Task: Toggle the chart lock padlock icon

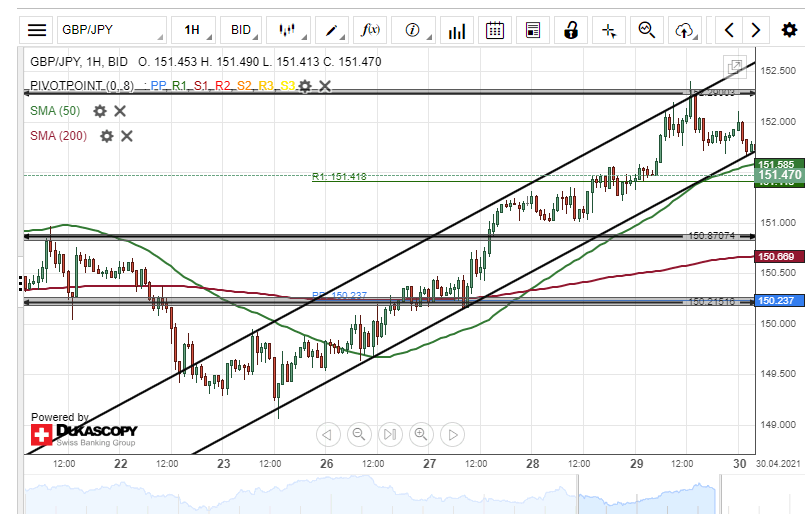Action: pyautogui.click(x=571, y=30)
